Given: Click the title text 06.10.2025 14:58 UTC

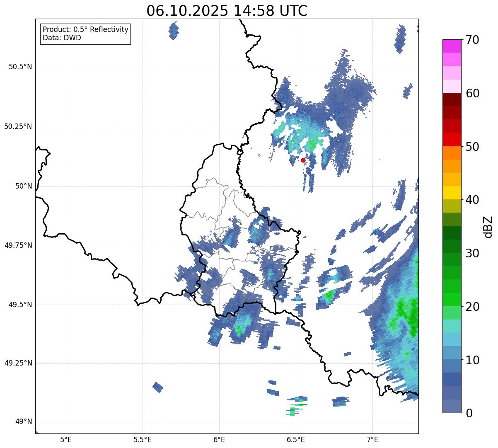Looking at the screenshot, I should [227, 11].
